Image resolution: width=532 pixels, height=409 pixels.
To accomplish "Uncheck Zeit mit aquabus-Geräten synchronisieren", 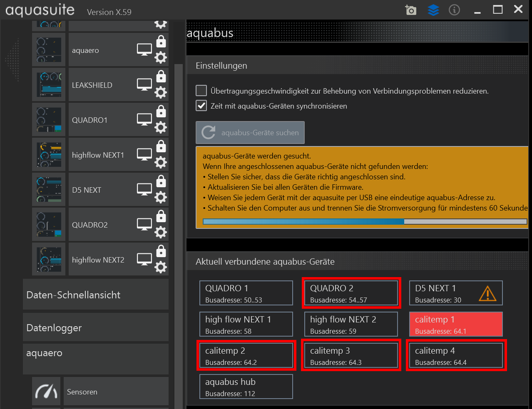I will 201,106.
